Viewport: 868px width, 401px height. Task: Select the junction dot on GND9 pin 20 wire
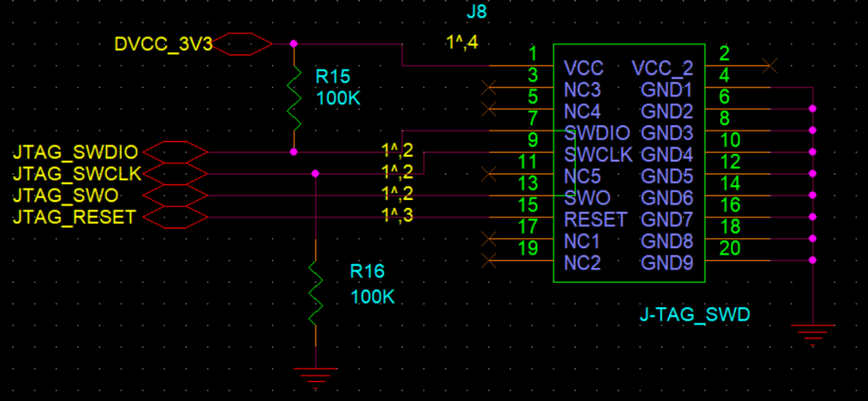click(812, 260)
